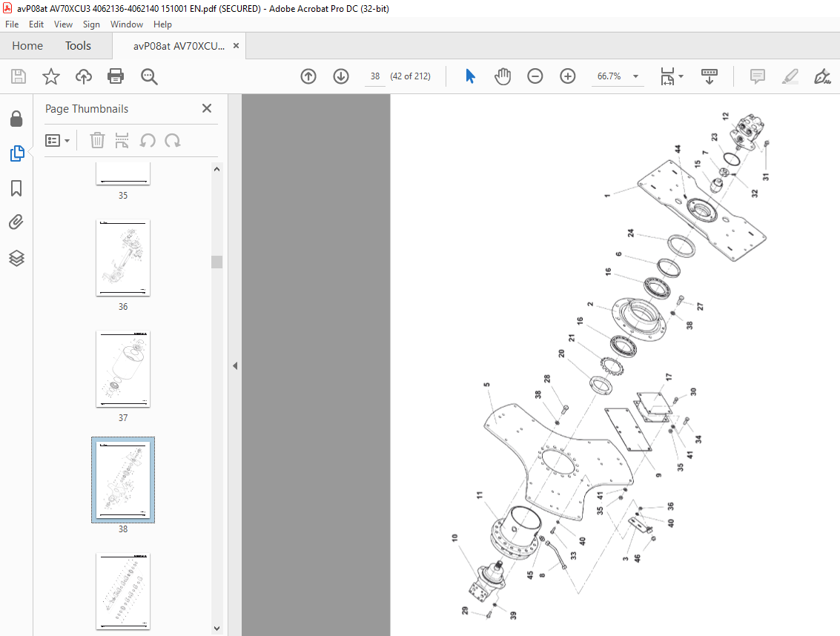Open security lock settings panel

coord(16,119)
